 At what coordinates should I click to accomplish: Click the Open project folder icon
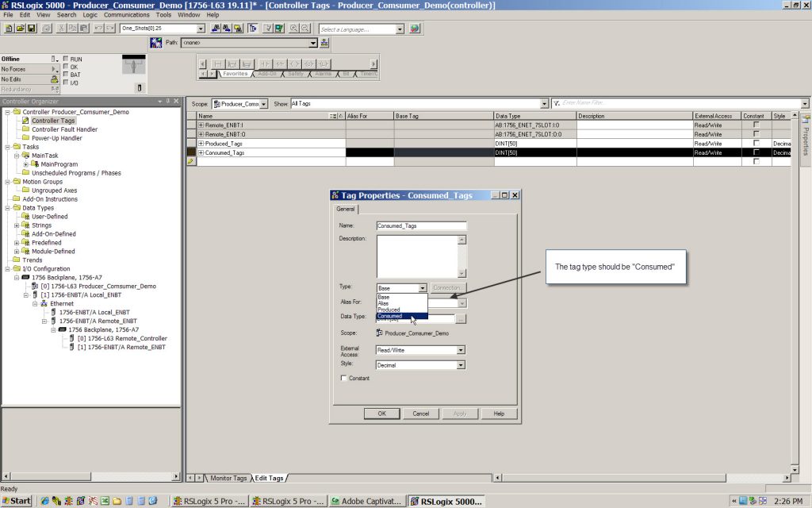pyautogui.click(x=20, y=29)
